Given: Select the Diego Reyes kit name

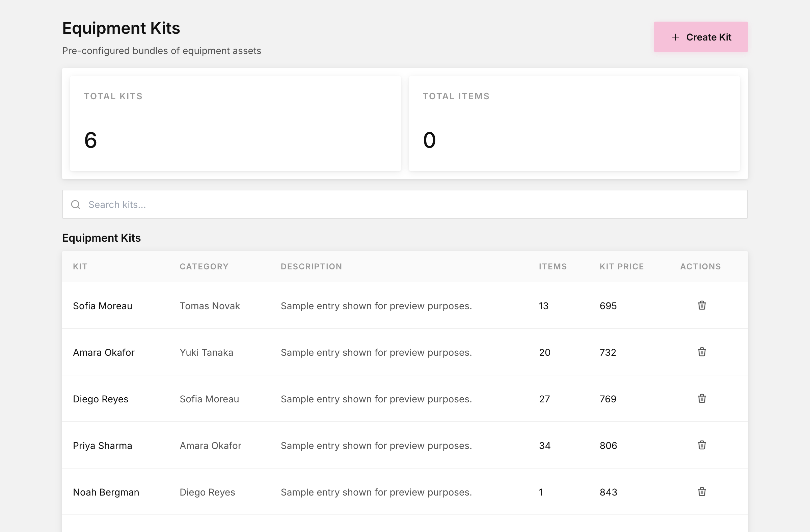Looking at the screenshot, I should coord(101,399).
